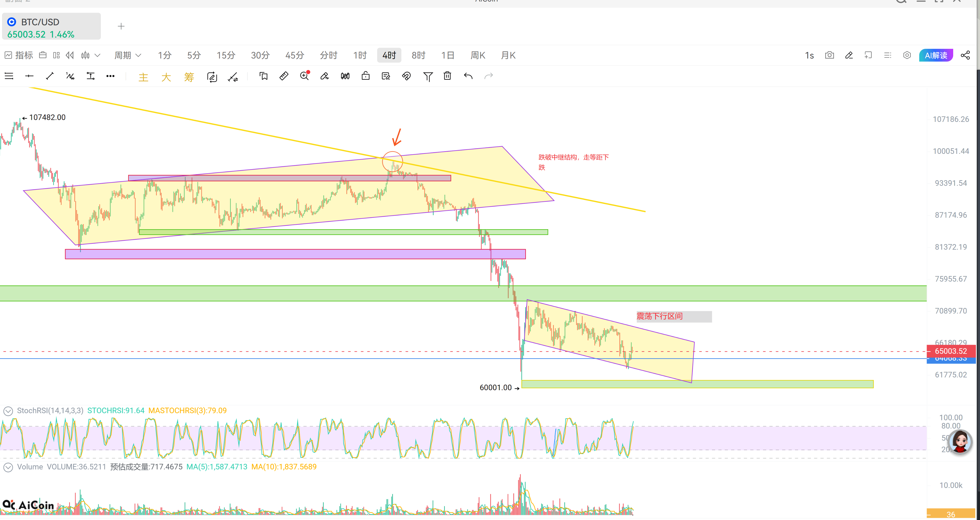Click the trash delete drawings icon

[x=447, y=76]
